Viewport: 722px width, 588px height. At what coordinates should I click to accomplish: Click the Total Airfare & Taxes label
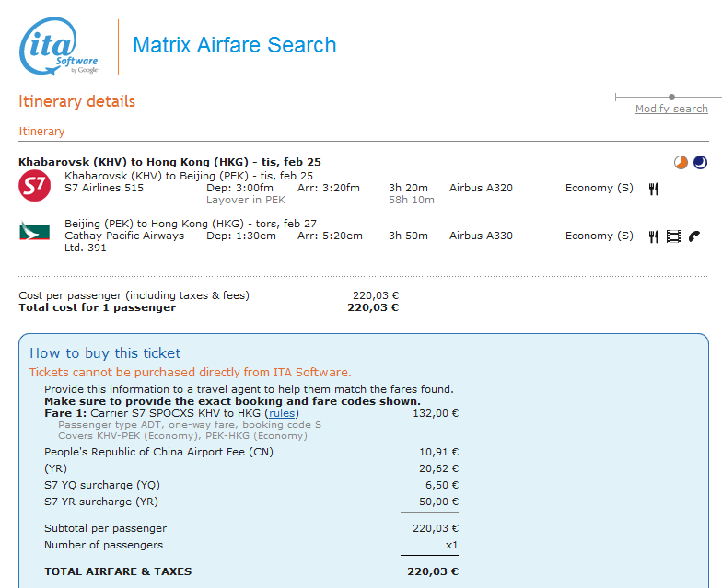pyautogui.click(x=118, y=571)
